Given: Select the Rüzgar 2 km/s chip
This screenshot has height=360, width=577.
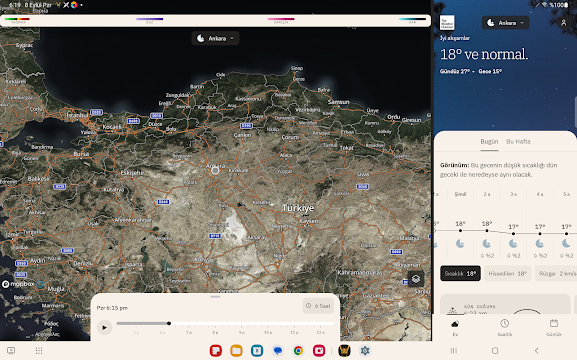Looking at the screenshot, I should coord(556,273).
